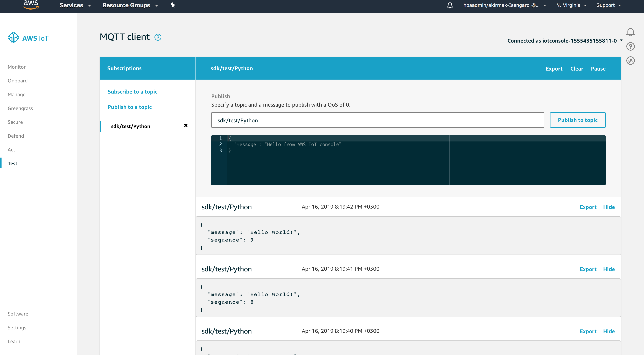Hide the 8:19:40 PM message
This screenshot has height=355, width=644.
coord(609,331)
